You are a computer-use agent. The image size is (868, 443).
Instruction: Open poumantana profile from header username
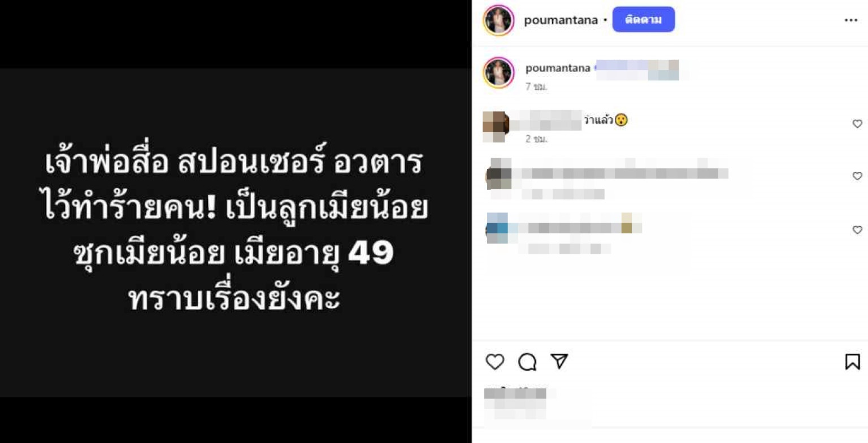point(561,20)
